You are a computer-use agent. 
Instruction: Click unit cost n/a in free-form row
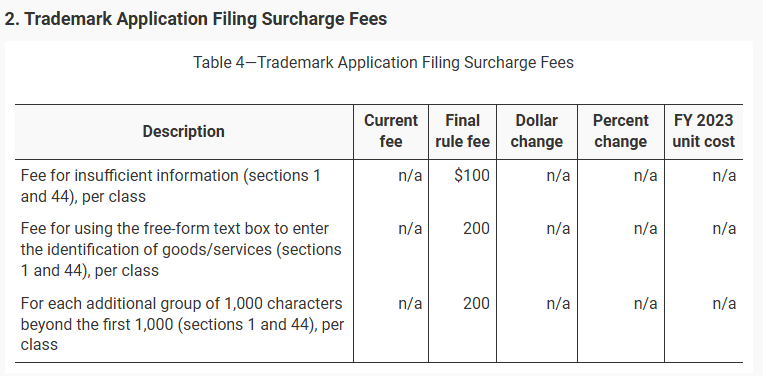724,229
